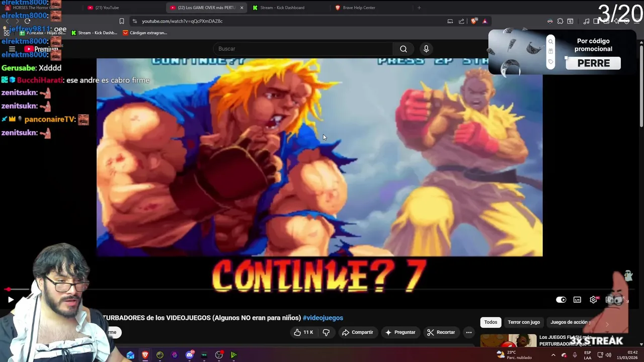The image size is (644, 362).
Task: Click the PERRE promo code banner
Action: click(562, 52)
